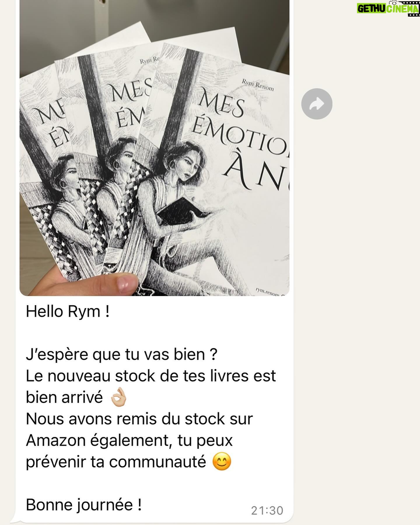
Task: Click the Gethu Cinema watermark logo
Action: click(388, 8)
